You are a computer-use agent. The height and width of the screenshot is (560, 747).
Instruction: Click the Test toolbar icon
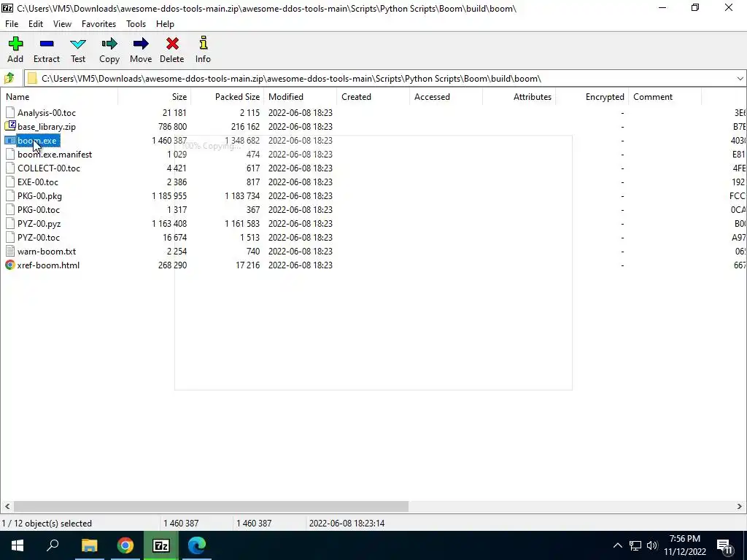78,44
